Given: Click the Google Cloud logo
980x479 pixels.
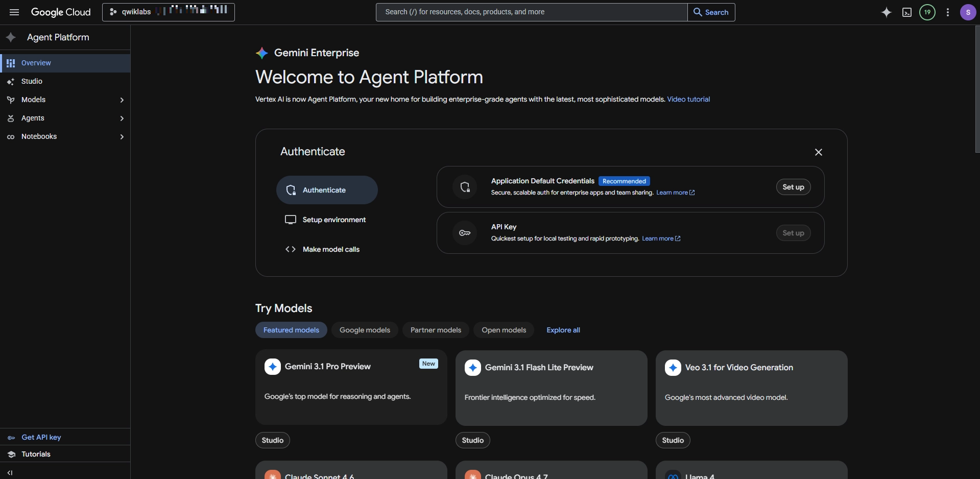Looking at the screenshot, I should click(x=61, y=12).
